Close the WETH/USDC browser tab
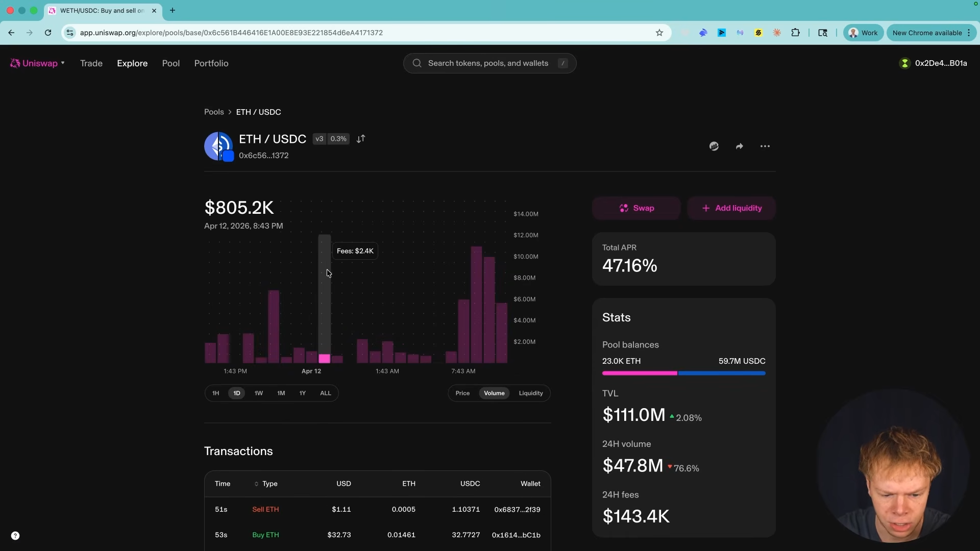Viewport: 980px width, 551px height. (x=154, y=10)
